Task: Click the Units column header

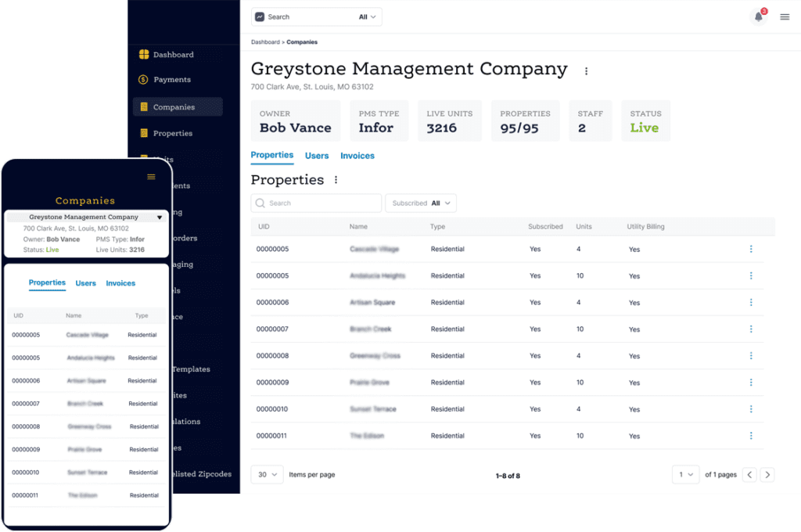Action: point(584,226)
